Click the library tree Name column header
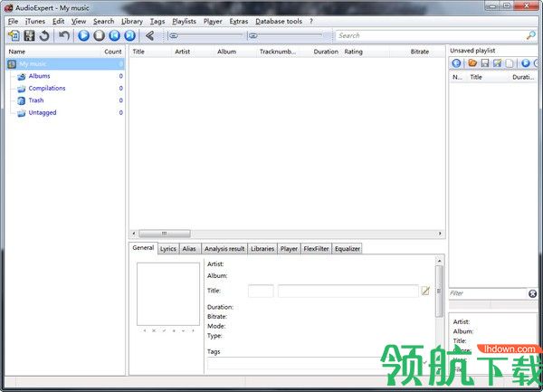 17,52
